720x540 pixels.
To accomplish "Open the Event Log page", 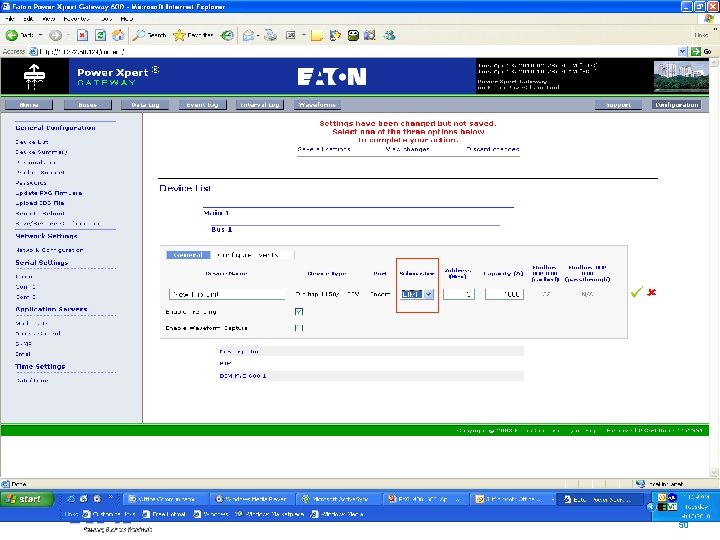I will pos(202,105).
